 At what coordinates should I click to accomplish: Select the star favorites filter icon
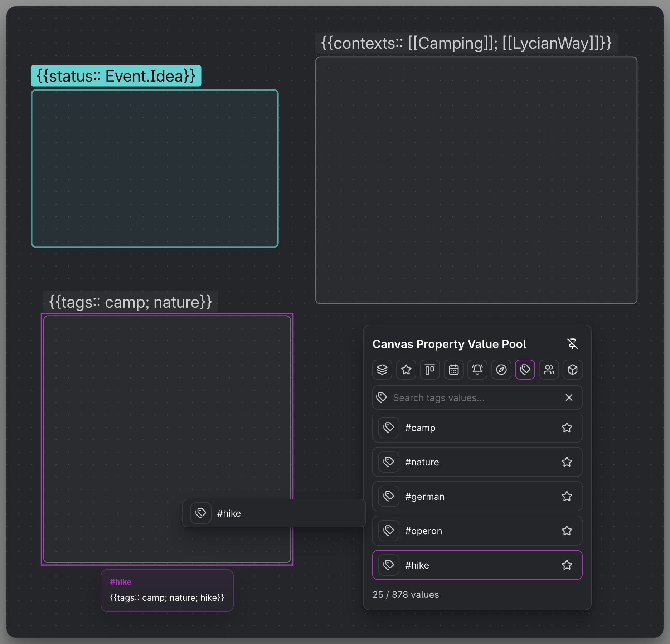(406, 370)
